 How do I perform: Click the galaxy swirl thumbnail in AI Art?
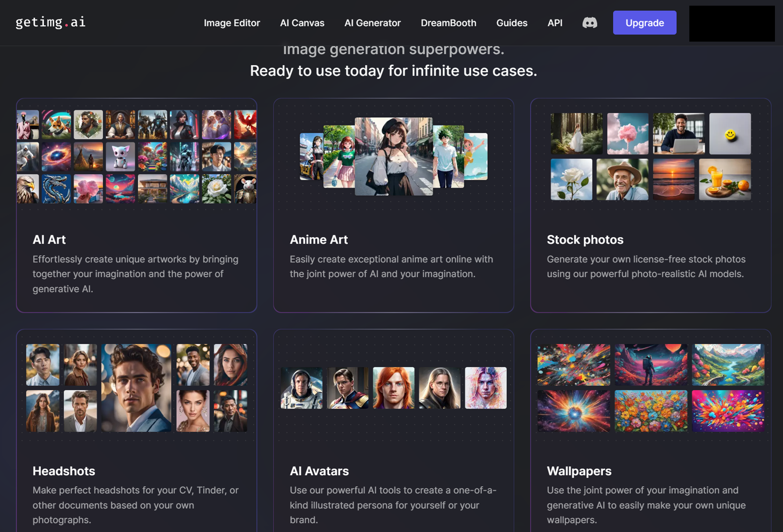click(x=56, y=157)
